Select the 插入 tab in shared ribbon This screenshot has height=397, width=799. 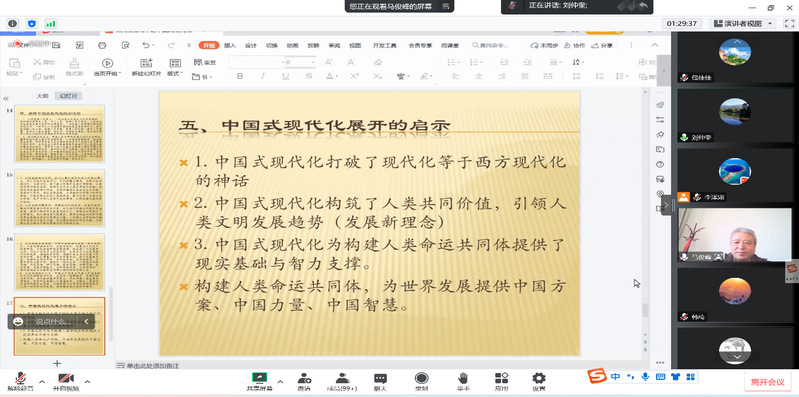pos(230,45)
